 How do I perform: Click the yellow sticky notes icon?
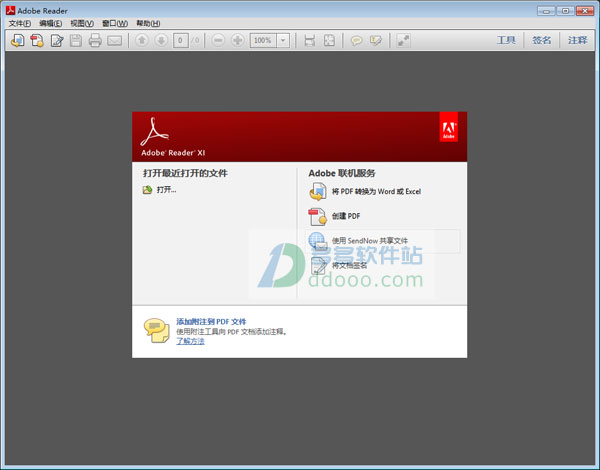157,330
